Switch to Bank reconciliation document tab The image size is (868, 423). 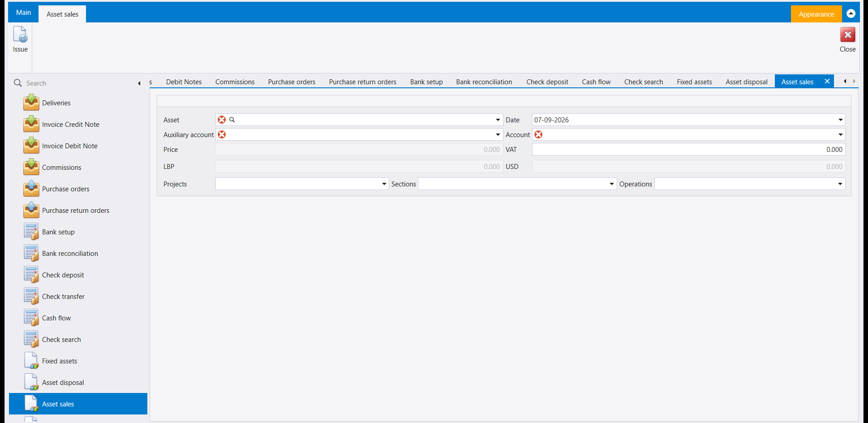click(484, 82)
